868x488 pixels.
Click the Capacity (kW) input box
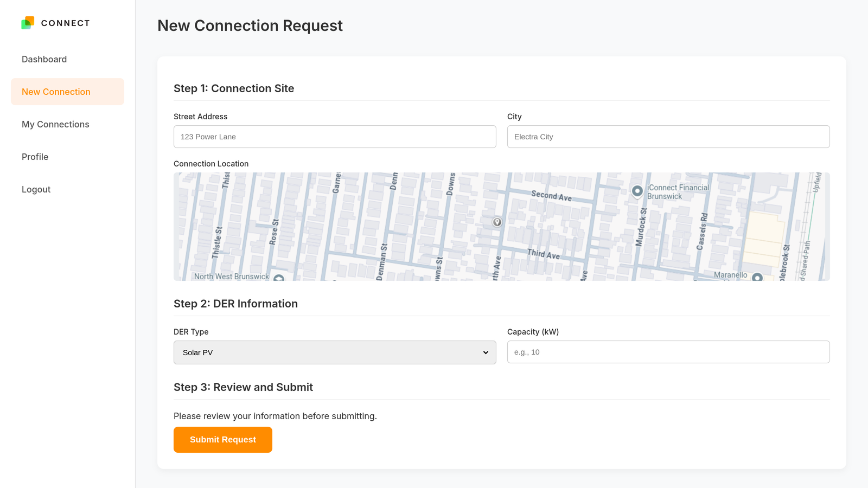(x=668, y=352)
